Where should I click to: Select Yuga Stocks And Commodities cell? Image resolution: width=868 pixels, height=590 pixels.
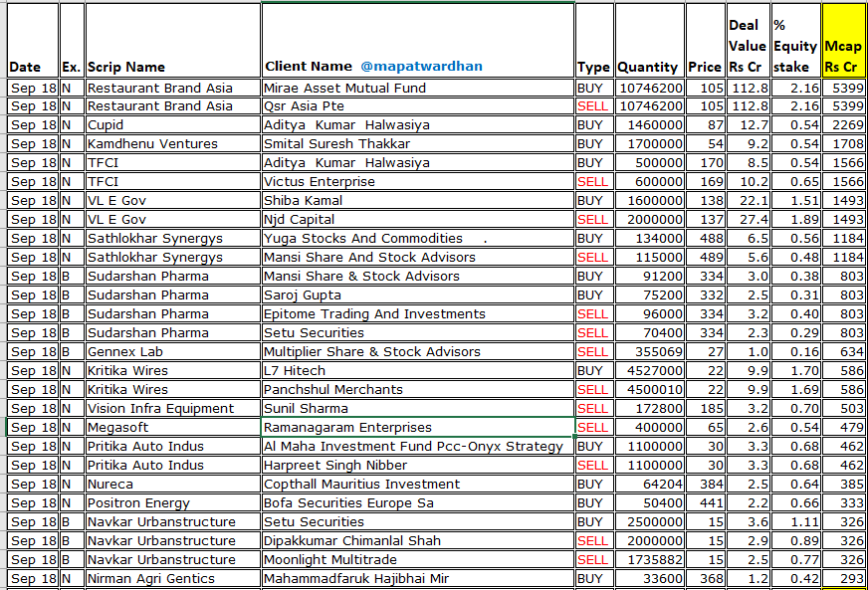tap(418, 239)
